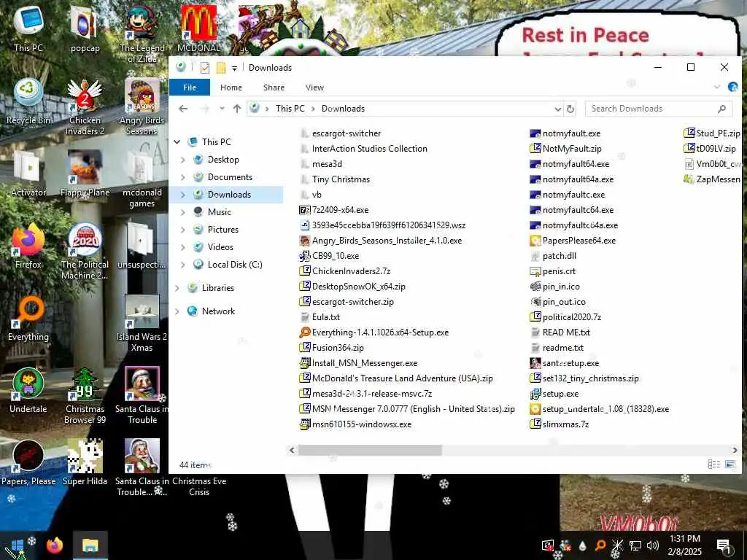The width and height of the screenshot is (747, 560).
Task: Select Videos in the navigation pane
Action: (x=220, y=247)
